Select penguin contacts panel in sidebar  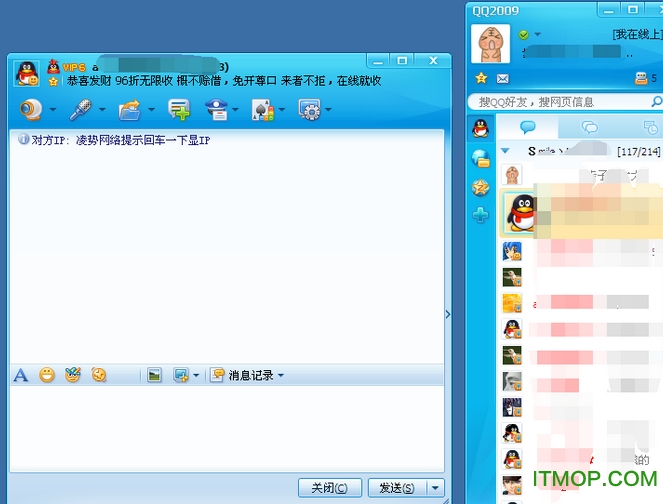tap(481, 128)
